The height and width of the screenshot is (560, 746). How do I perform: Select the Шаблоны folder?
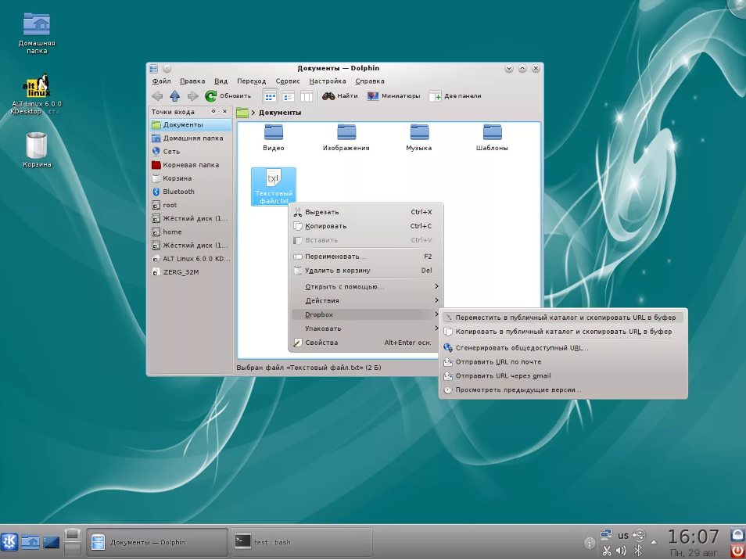pos(492,138)
